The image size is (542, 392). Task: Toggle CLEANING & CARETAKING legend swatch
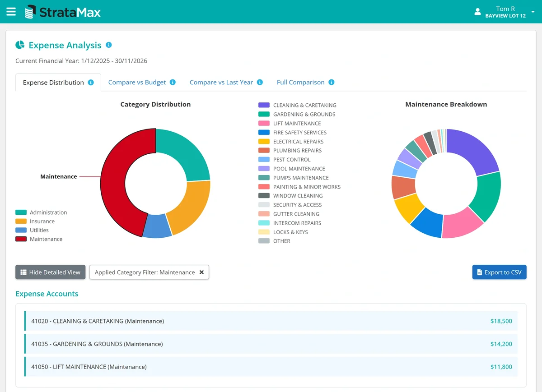(x=264, y=105)
